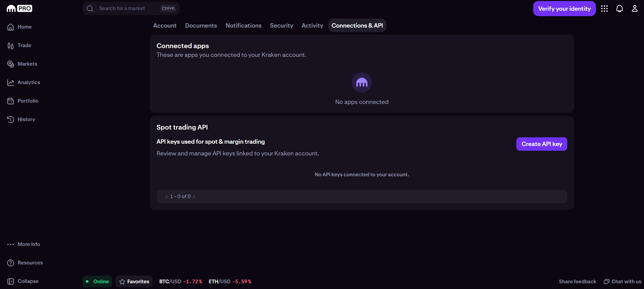Click the search magnifier icon

click(90, 8)
